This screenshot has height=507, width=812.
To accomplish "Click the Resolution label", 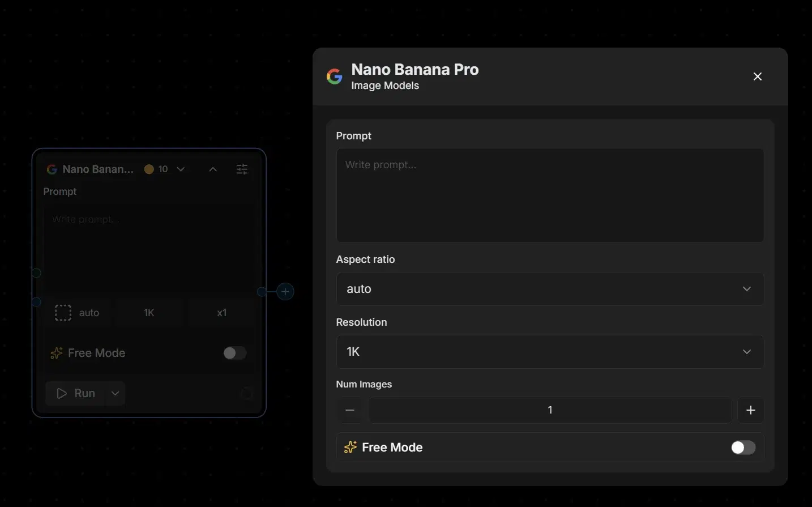I will coord(361,322).
